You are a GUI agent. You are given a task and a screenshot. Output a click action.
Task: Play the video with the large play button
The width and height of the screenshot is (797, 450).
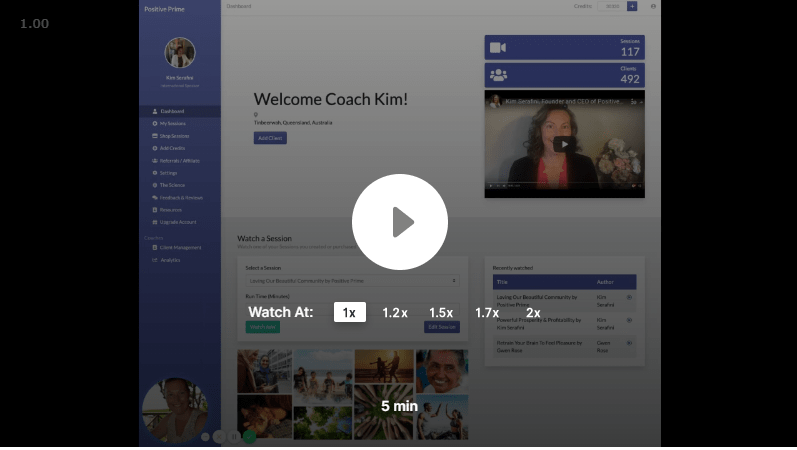click(x=400, y=222)
